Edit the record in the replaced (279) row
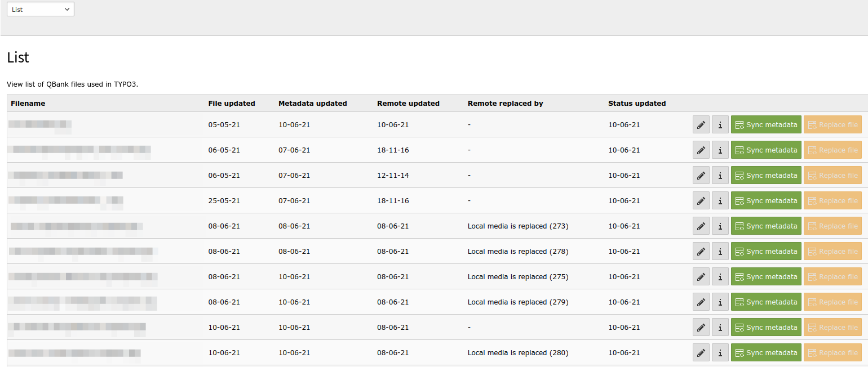Screen dimensions: 868x367 coord(701,302)
